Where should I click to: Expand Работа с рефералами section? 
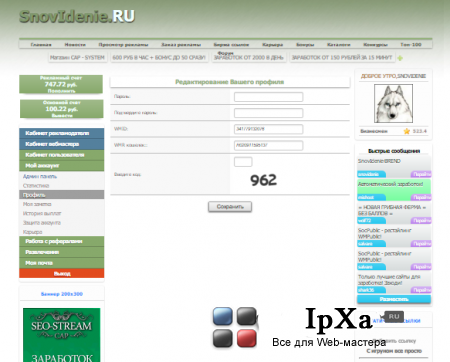[x=62, y=241]
